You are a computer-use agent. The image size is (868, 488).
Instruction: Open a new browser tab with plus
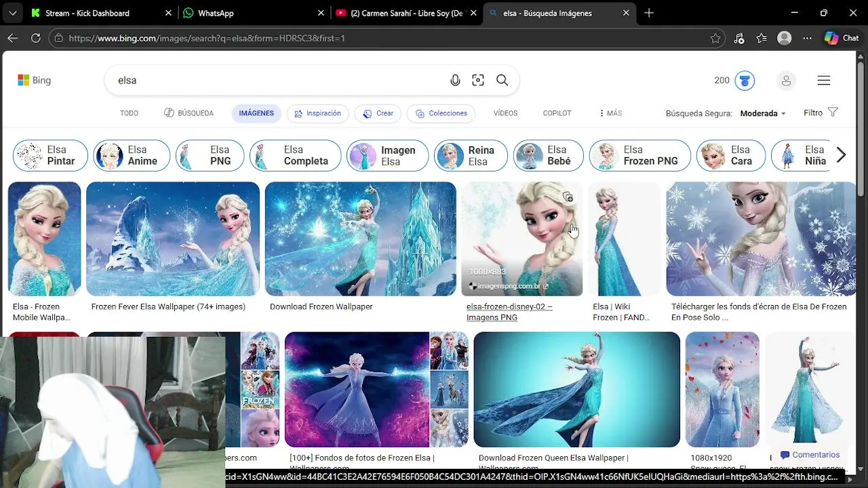[649, 13]
